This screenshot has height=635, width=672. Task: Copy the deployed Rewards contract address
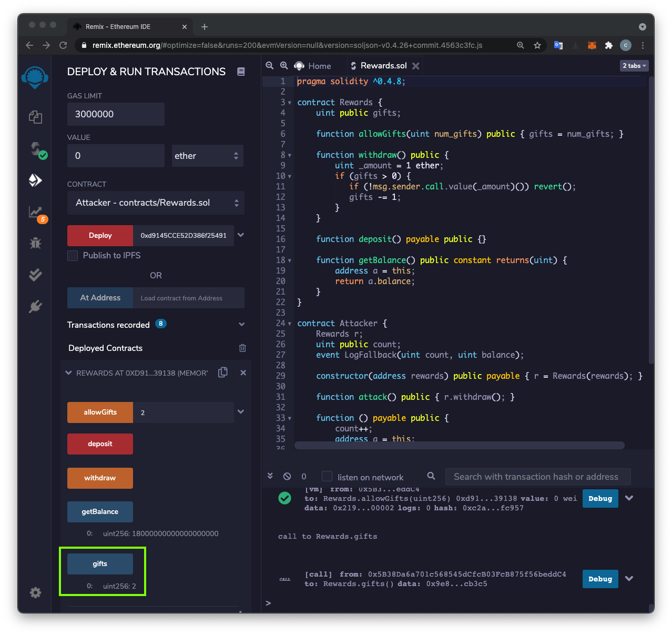point(222,372)
